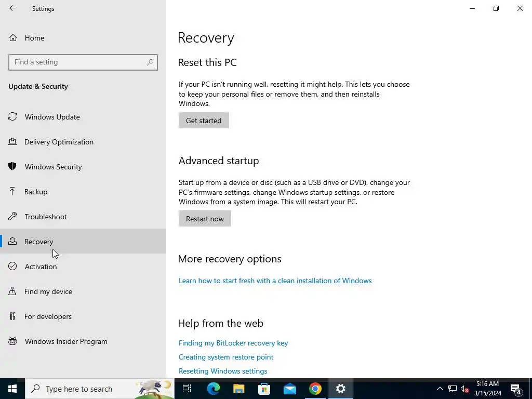Image resolution: width=532 pixels, height=399 pixels.
Task: Click the muted volume icon
Action: (x=465, y=389)
